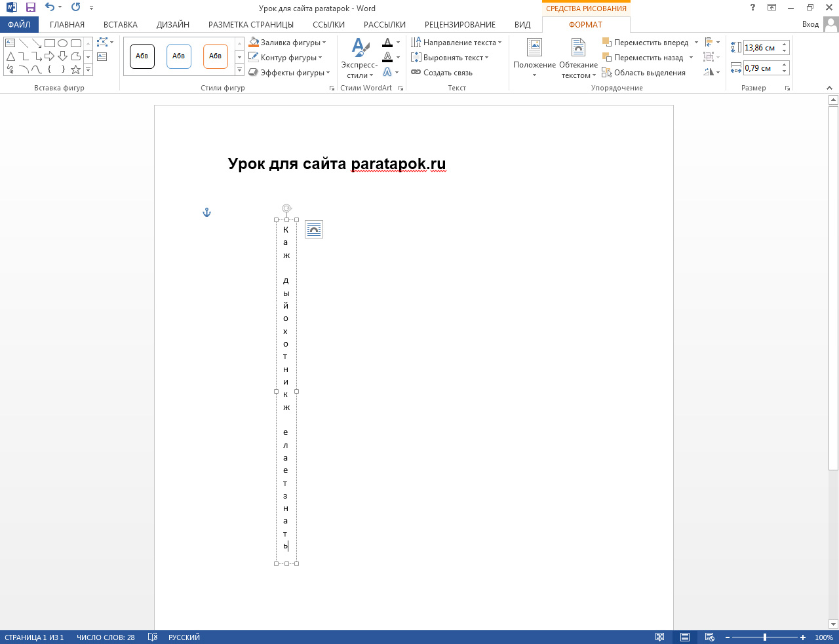Switch to РАЗМЕТКА СТРАНИЦЫ tab
Image resolution: width=839 pixels, height=644 pixels.
coord(251,25)
